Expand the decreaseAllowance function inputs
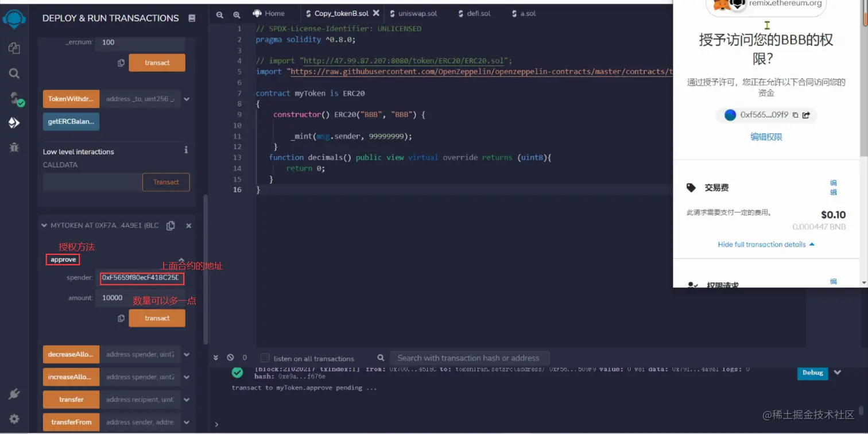Screen dimensions: 868x434 click(187, 355)
